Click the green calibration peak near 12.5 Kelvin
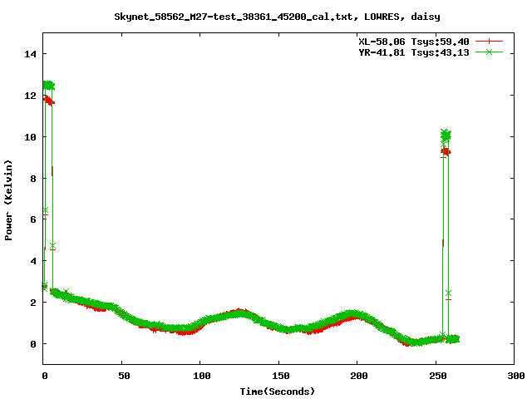The width and height of the screenshot is (532, 399). point(48,85)
